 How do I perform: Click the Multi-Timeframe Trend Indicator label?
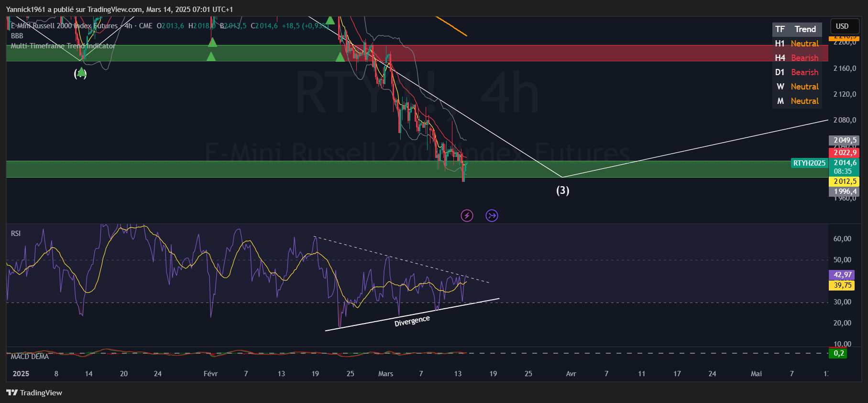tap(63, 46)
